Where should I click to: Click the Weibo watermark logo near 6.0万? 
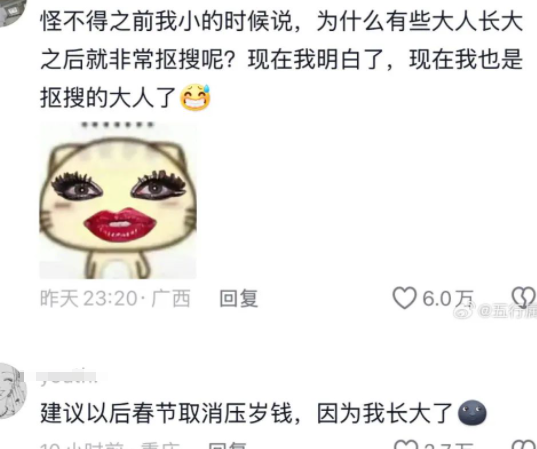tap(464, 311)
